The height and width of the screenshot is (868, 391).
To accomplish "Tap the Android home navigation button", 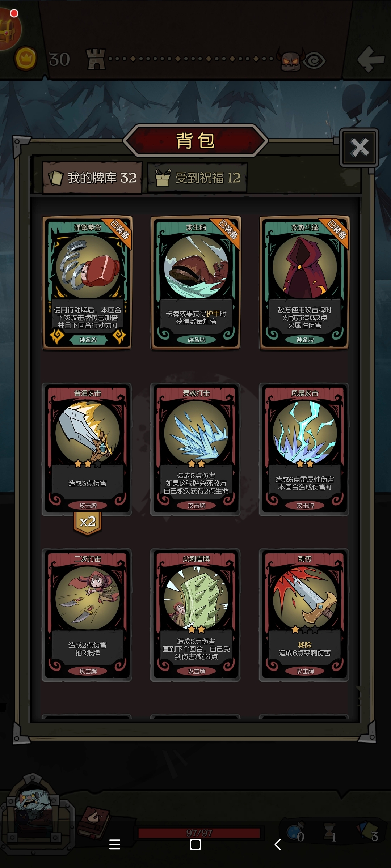I will coord(195,844).
